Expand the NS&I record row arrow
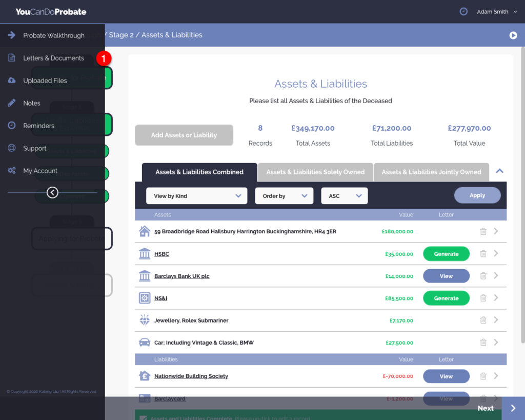The width and height of the screenshot is (525, 420). pyautogui.click(x=496, y=297)
